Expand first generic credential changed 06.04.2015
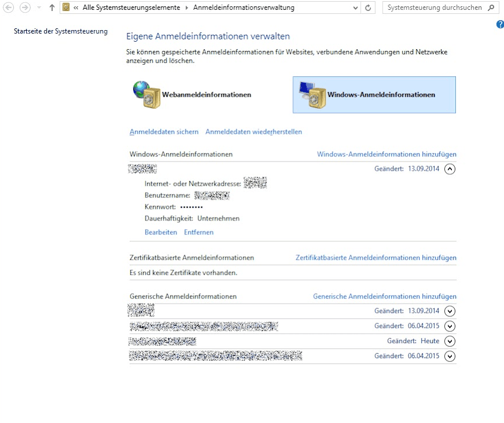This screenshot has width=504, height=423. [x=450, y=326]
